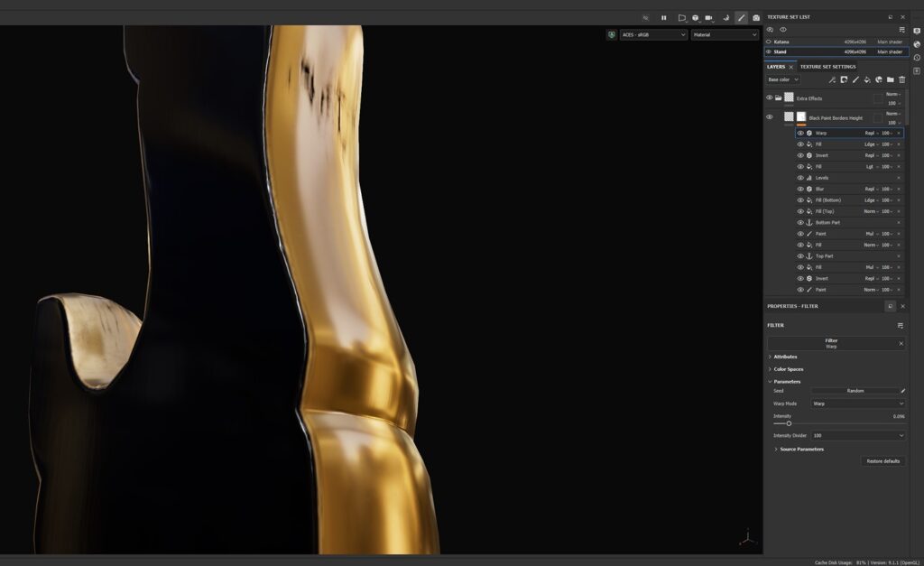Screen dimensions: 924x566
Task: Open the screenshot camera render mode
Action: pyautogui.click(x=756, y=18)
